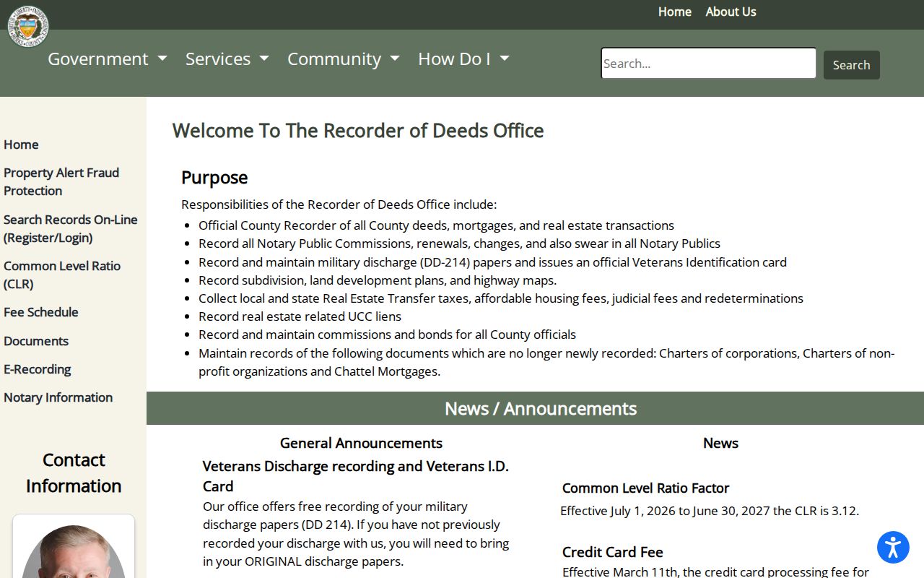
Task: Click the bullet about County officials' bonds
Action: click(387, 335)
